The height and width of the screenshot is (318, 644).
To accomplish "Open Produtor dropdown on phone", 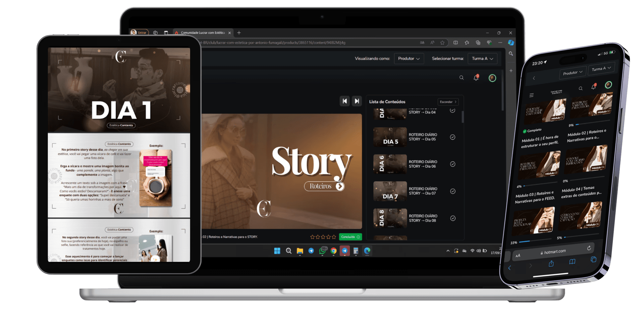I will point(573,73).
